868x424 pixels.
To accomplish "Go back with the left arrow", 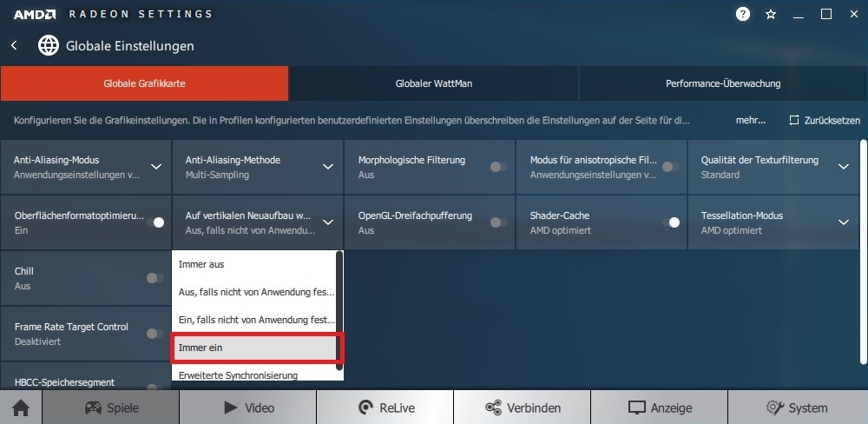I will [15, 45].
